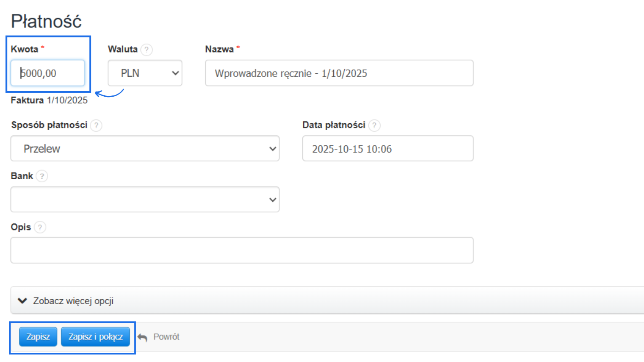Click the Zapisz i połącz button

pyautogui.click(x=95, y=337)
